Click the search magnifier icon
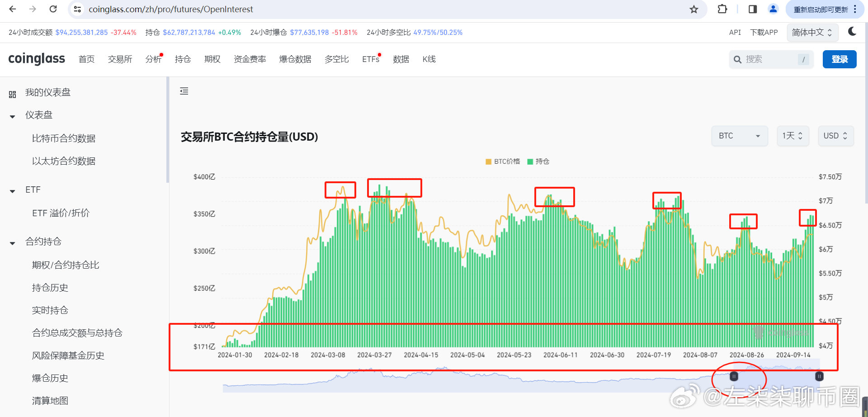The width and height of the screenshot is (868, 417). coord(737,60)
